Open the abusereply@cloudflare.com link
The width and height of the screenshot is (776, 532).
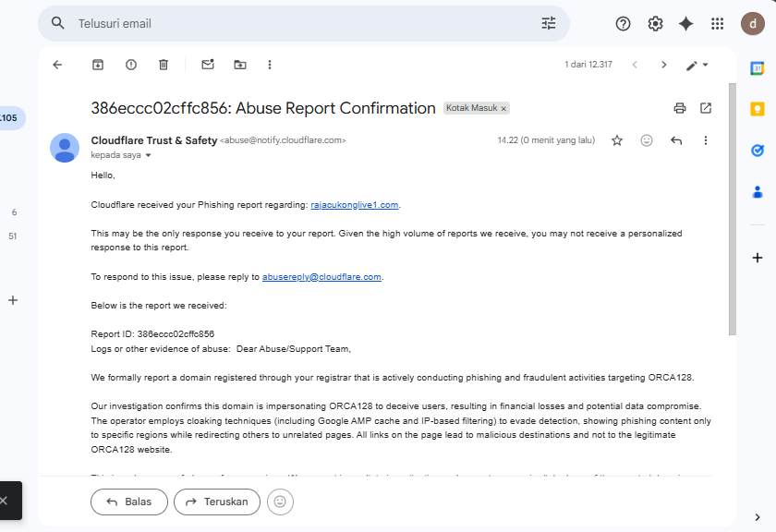coord(321,277)
